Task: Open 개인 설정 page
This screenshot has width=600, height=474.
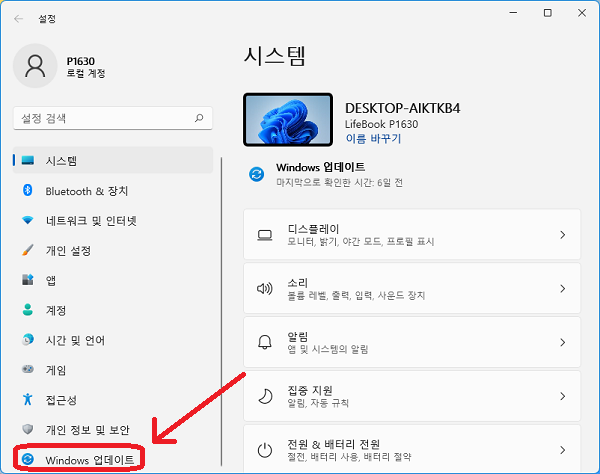Action: click(68, 251)
